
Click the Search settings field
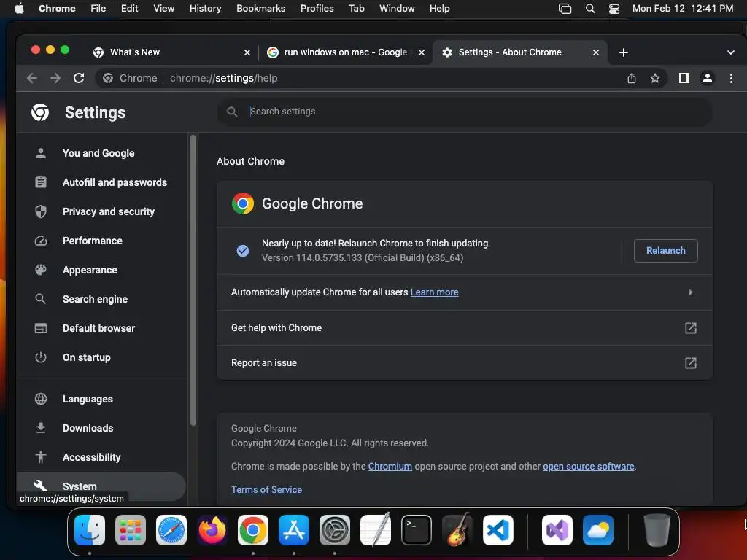click(x=465, y=112)
